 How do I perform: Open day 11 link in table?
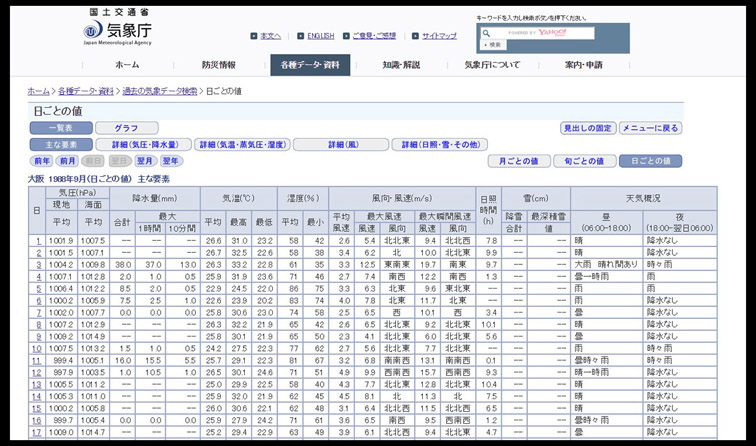click(x=37, y=361)
